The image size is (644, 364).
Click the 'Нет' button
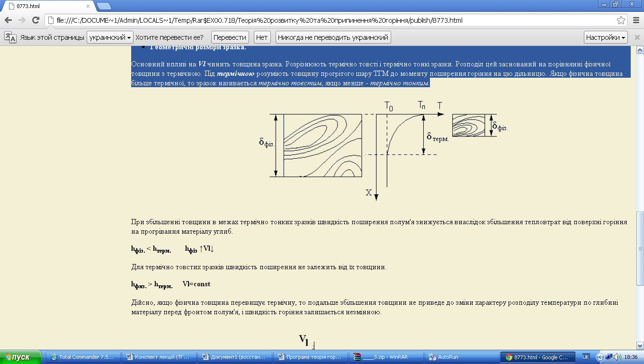click(262, 37)
